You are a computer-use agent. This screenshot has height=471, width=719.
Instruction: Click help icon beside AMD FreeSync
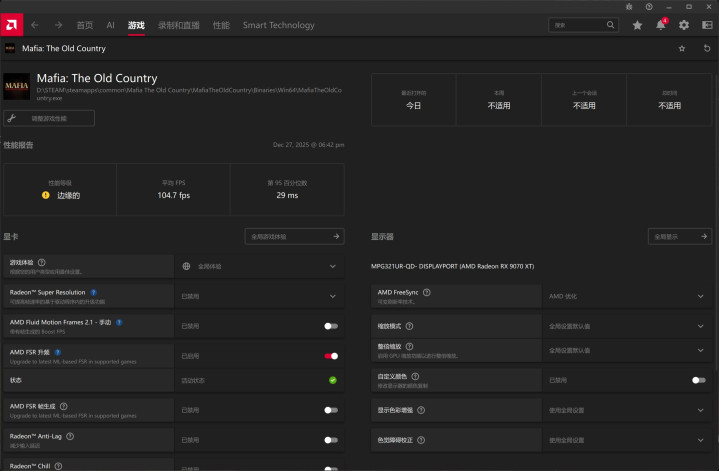click(427, 293)
